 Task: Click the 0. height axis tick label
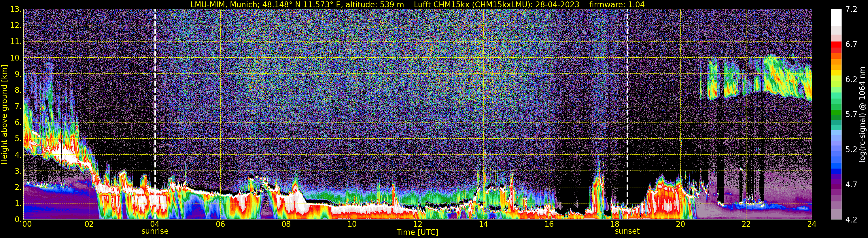18,220
